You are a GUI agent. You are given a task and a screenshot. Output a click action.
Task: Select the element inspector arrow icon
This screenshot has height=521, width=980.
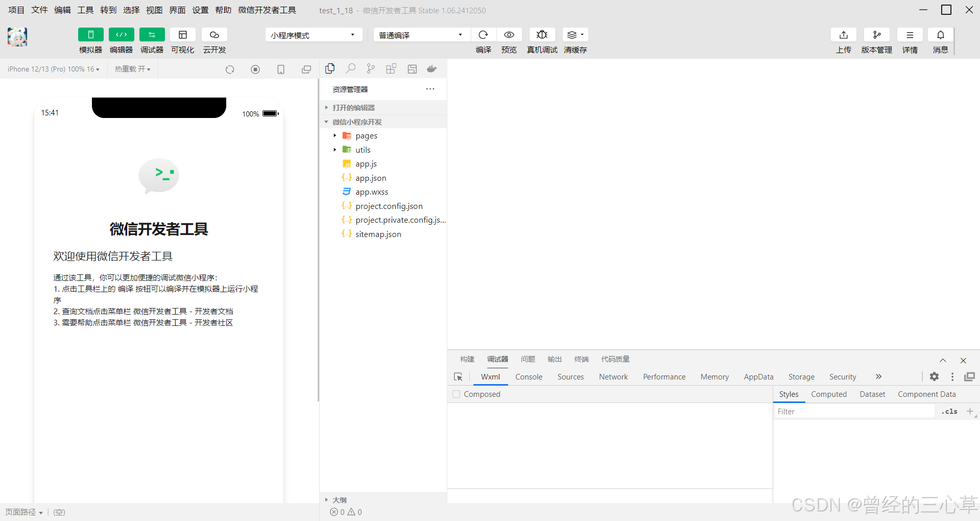point(458,377)
